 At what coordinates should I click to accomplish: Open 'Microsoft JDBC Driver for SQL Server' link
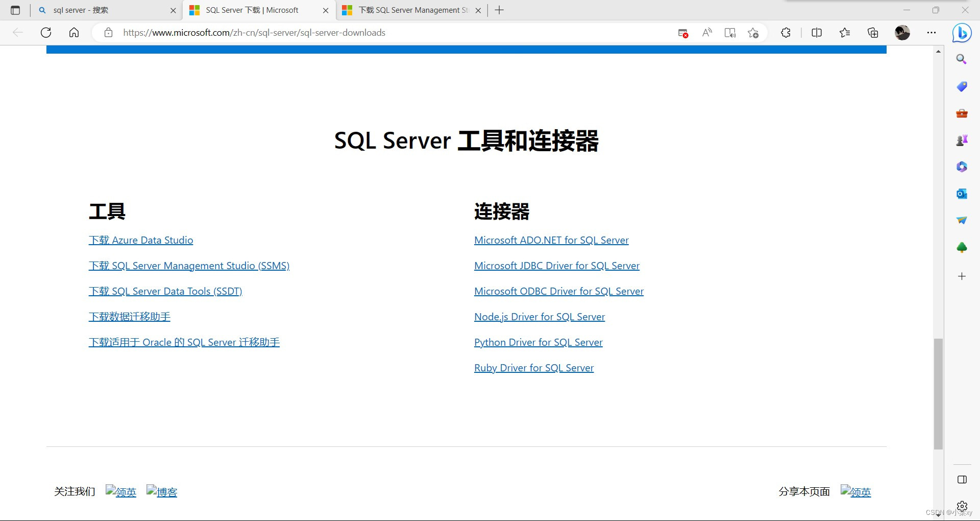[557, 266]
